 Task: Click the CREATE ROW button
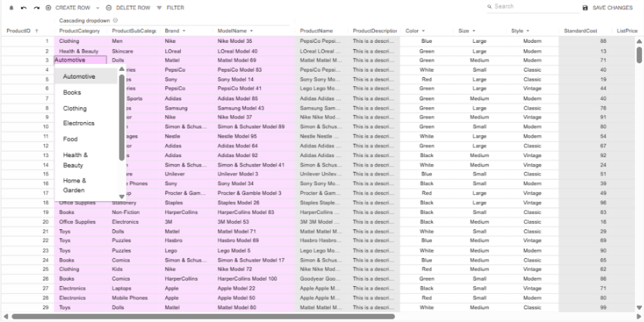[68, 8]
